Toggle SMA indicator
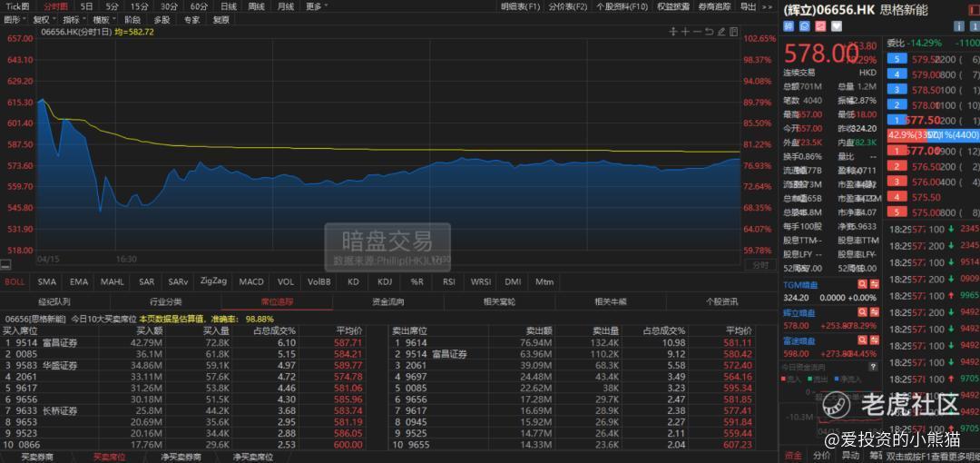The image size is (980, 463). pyautogui.click(x=47, y=281)
